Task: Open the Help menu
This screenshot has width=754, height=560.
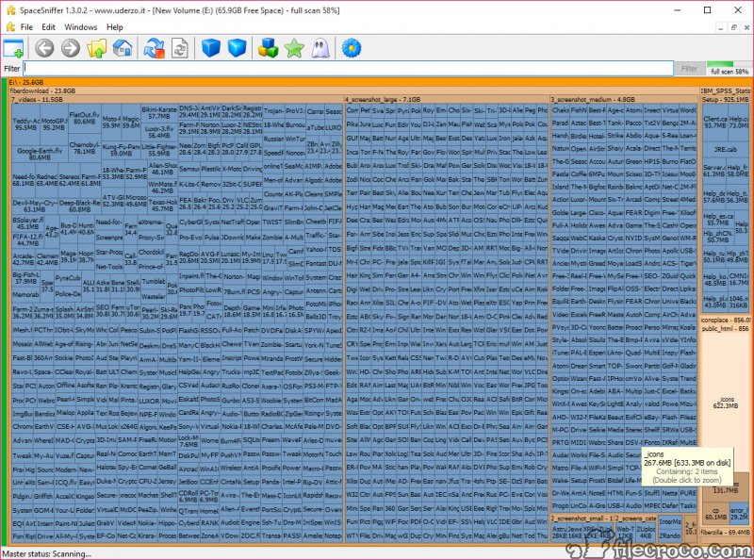Action: 115,27
